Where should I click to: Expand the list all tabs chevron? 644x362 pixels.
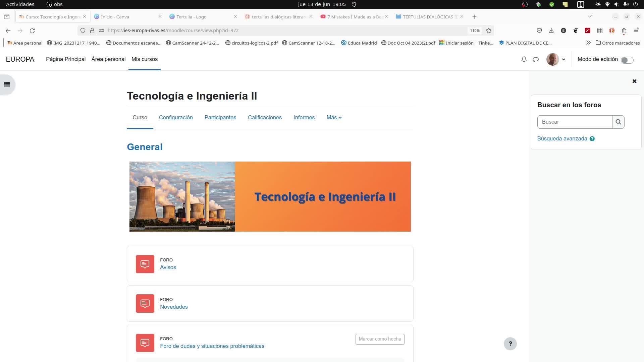[x=589, y=16]
